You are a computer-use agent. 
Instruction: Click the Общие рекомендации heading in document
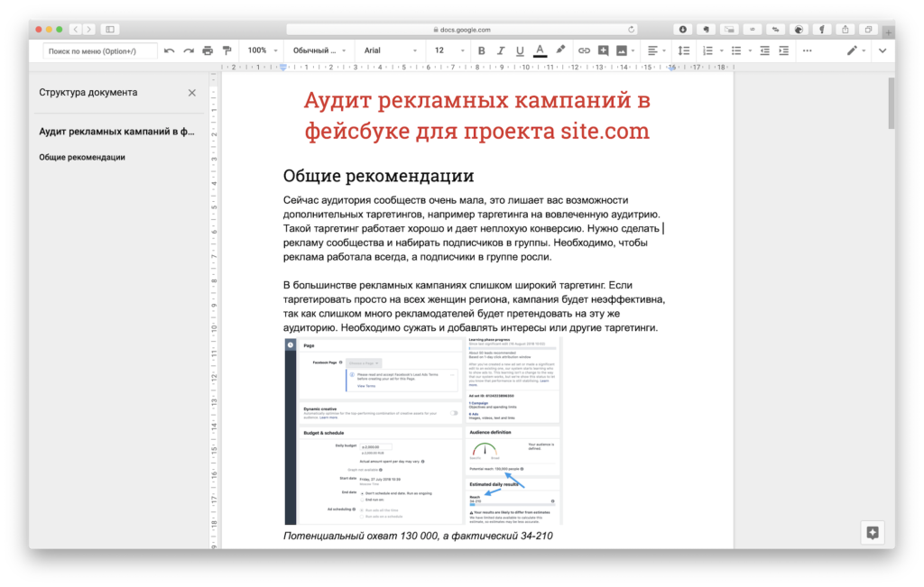pyautogui.click(x=378, y=176)
